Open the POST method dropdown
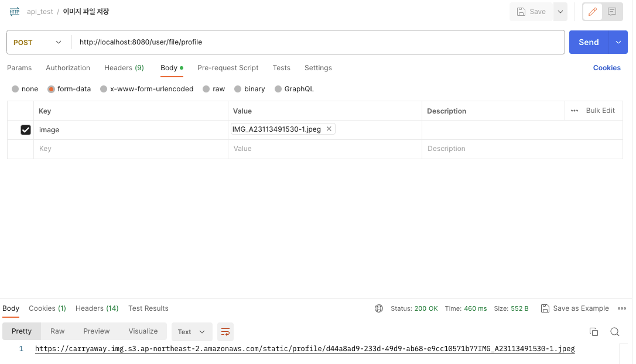This screenshot has width=636, height=364. pos(37,43)
